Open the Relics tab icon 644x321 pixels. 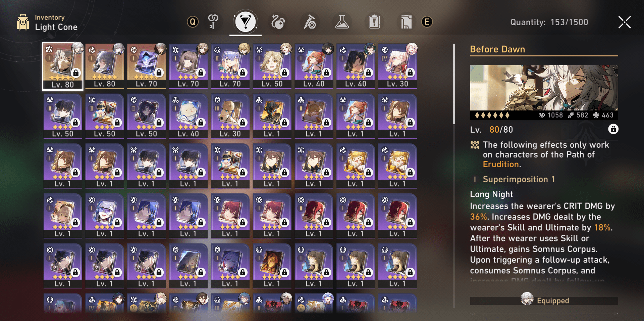tap(278, 22)
